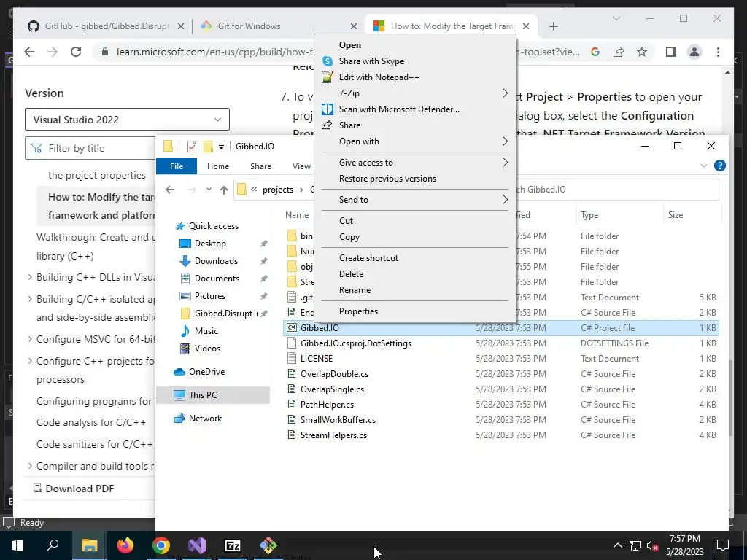Click the Notepad++ icon in context menu
This screenshot has height=560, width=747.
point(328,77)
